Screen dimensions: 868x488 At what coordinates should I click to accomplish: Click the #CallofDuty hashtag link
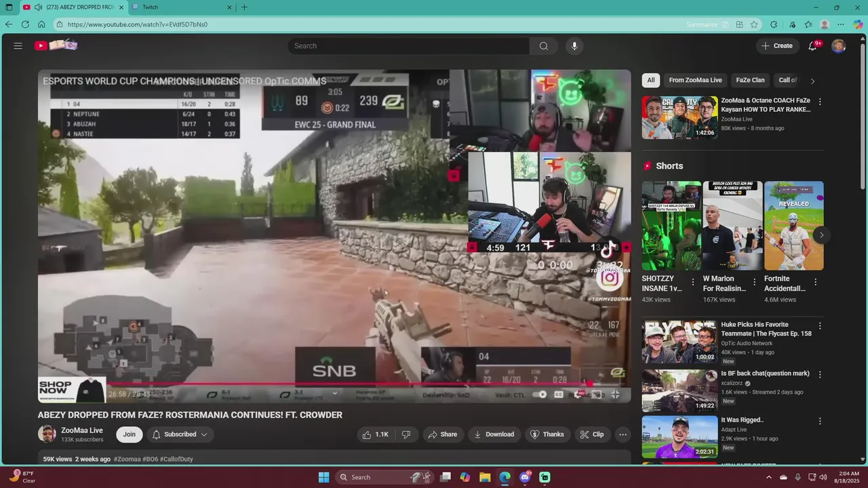pos(176,459)
